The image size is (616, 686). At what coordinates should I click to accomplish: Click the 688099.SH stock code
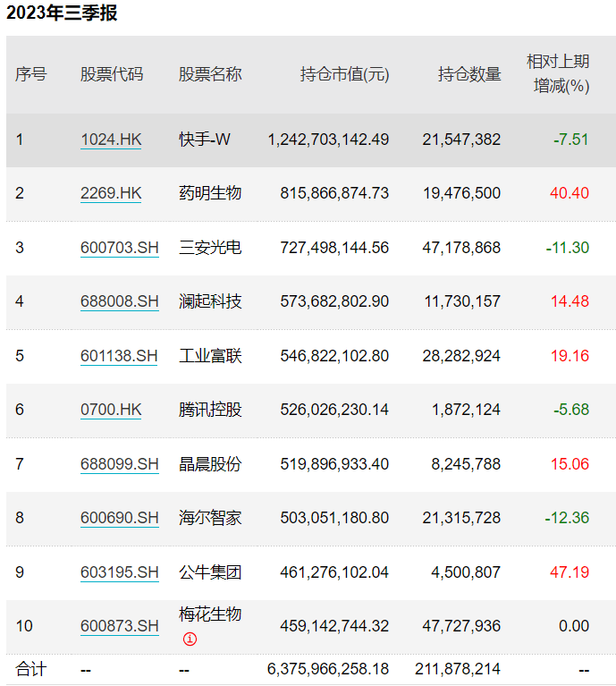119,464
